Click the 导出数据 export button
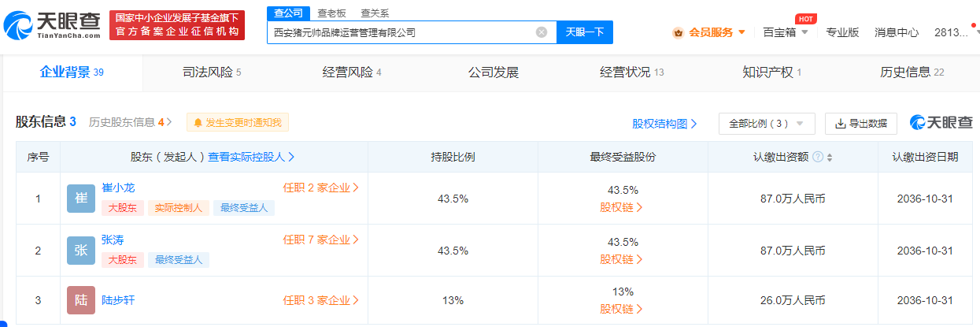Image resolution: width=980 pixels, height=327 pixels. 860,124
